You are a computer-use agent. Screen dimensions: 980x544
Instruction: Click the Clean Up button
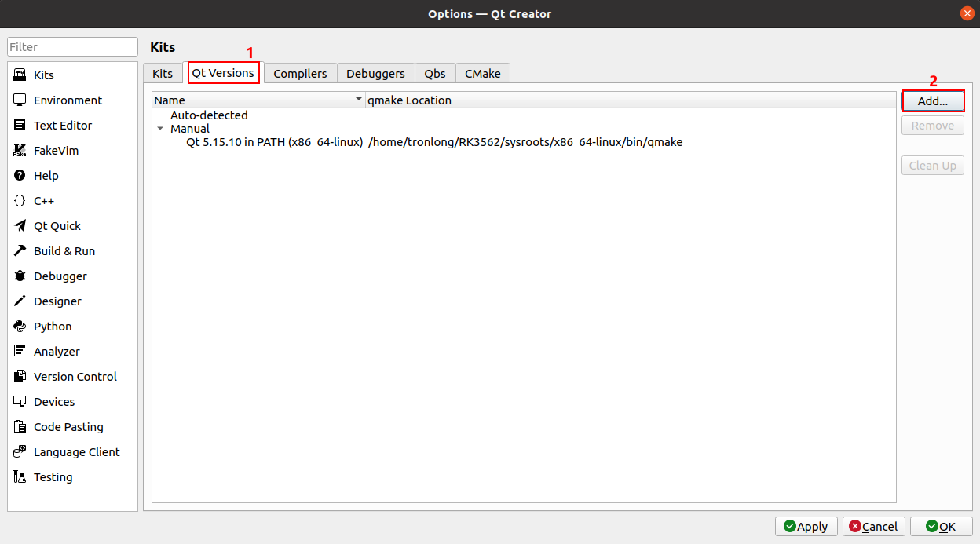933,166
